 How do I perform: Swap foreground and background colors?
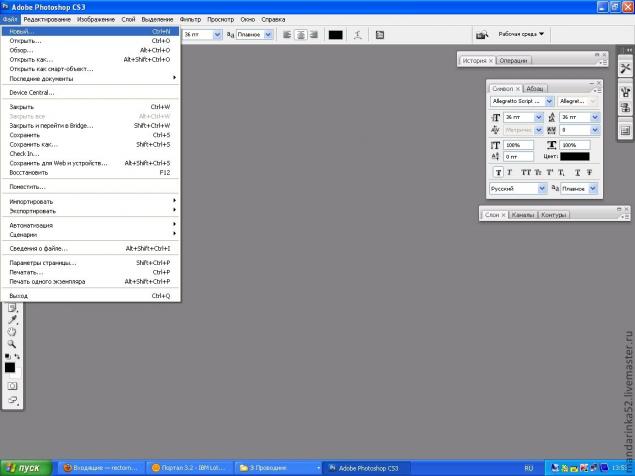coord(17,356)
